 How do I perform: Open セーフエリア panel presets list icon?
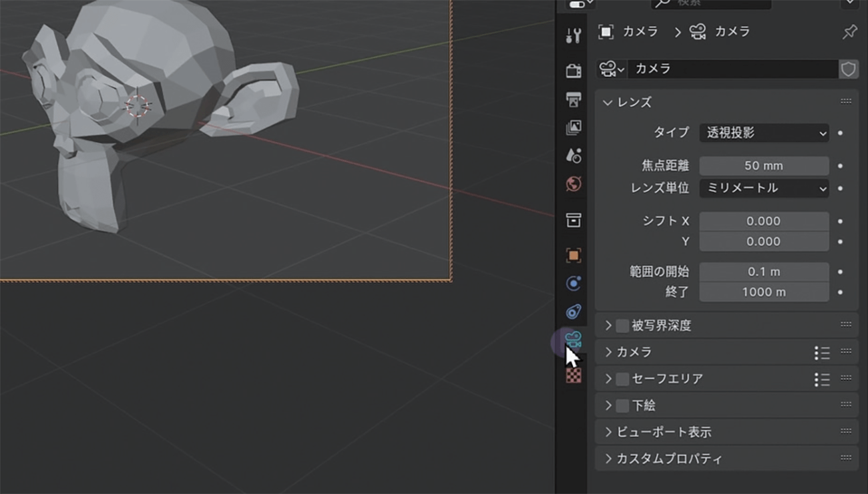pyautogui.click(x=822, y=379)
